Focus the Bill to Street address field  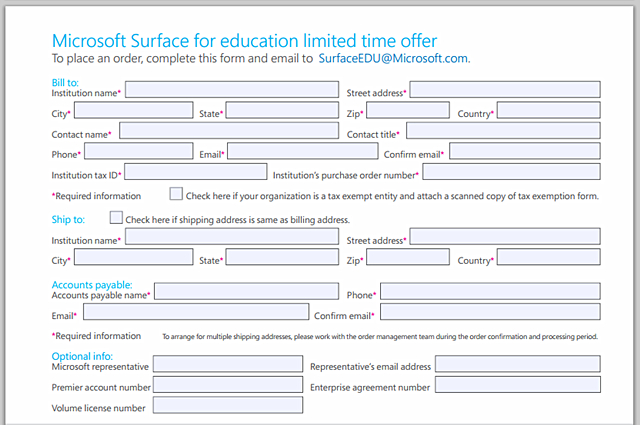[x=504, y=90]
